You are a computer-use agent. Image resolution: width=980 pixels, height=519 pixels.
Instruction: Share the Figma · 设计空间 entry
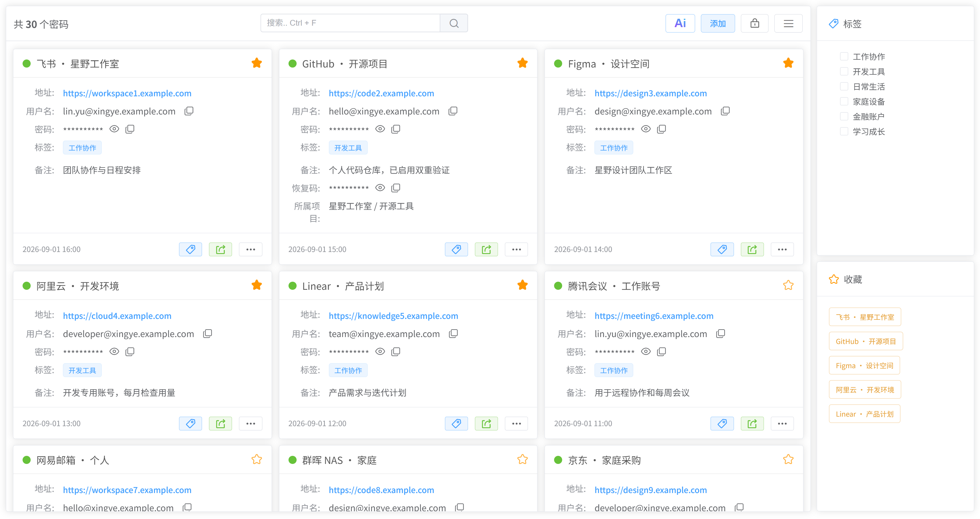click(x=752, y=249)
